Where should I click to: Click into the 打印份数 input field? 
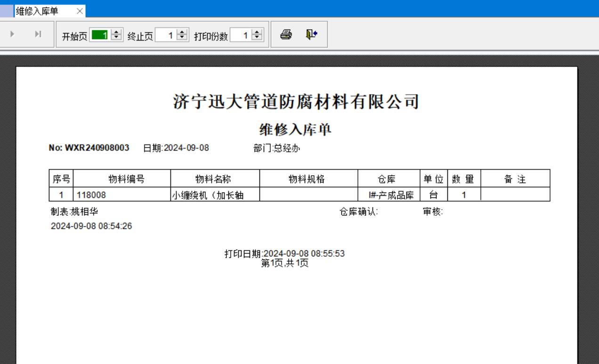pyautogui.click(x=241, y=35)
